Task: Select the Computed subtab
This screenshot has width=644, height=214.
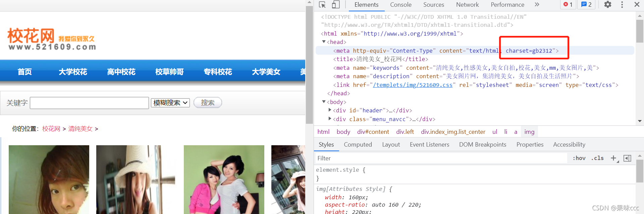Action: [358, 145]
